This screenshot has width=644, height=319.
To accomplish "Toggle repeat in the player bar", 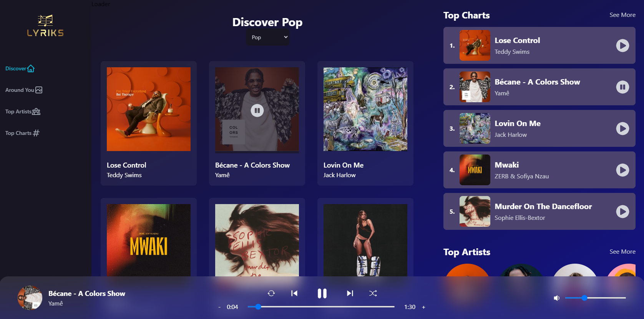I will pos(271,293).
